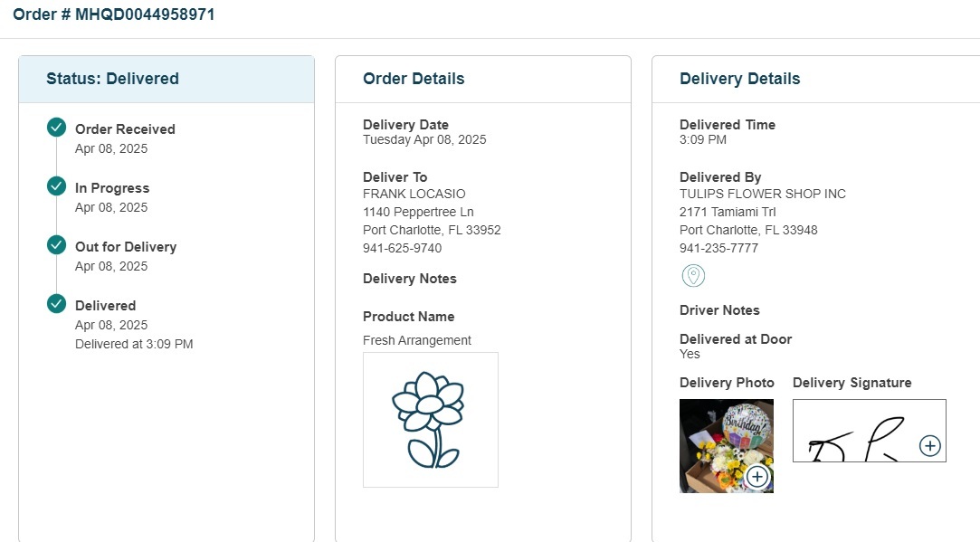Enlarge delivery photo with plus icon

(x=757, y=476)
